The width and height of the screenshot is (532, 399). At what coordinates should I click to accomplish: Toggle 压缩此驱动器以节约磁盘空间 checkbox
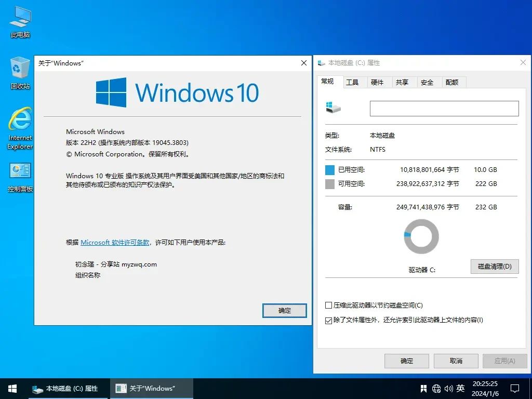(x=328, y=305)
